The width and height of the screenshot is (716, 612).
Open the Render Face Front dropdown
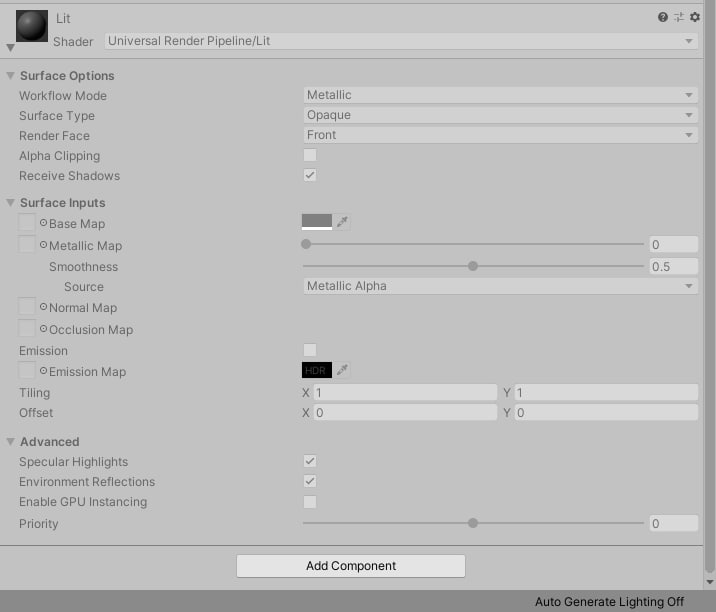(500, 135)
